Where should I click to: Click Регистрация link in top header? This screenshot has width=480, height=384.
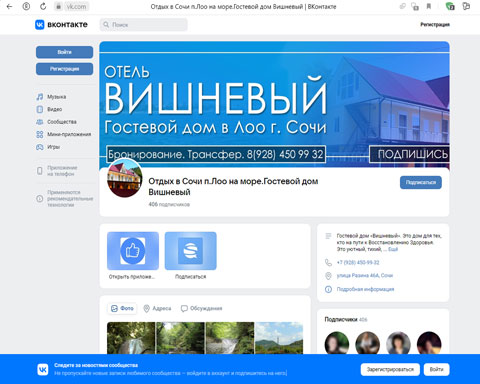point(435,25)
